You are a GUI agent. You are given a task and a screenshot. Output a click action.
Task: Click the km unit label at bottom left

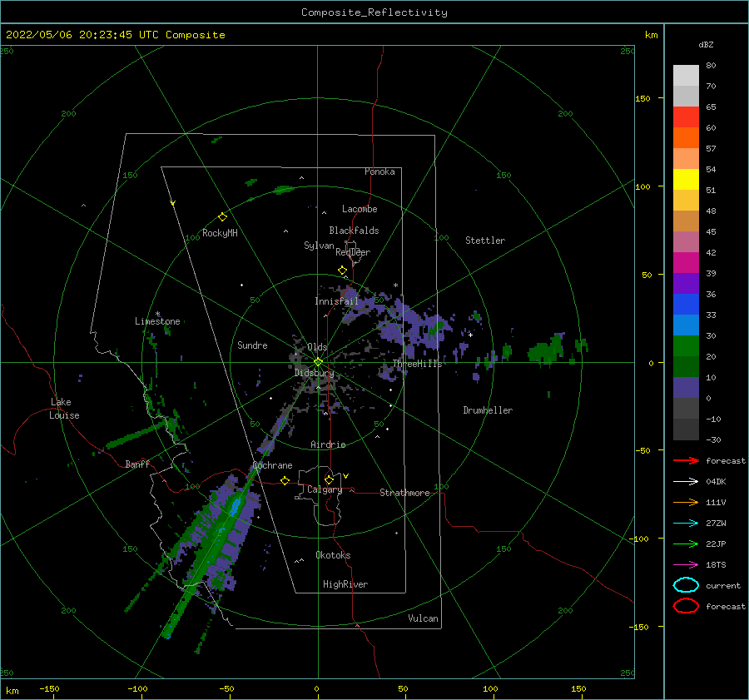pos(12,691)
